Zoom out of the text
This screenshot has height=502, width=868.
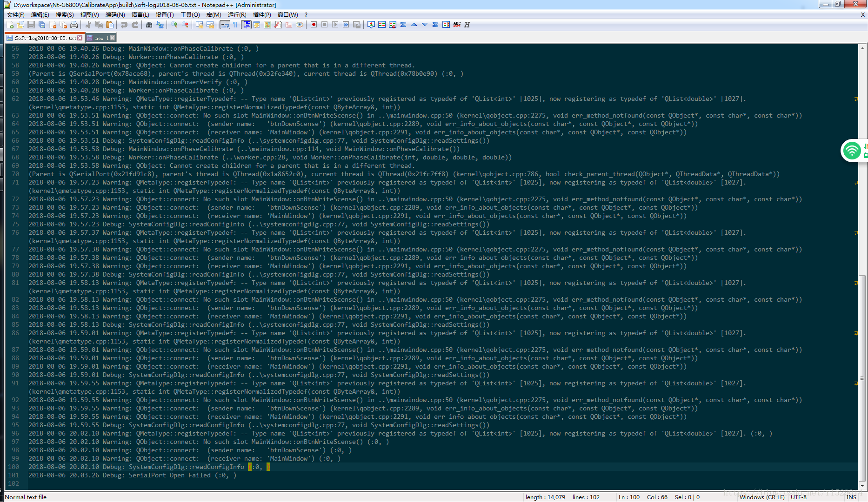[184, 25]
